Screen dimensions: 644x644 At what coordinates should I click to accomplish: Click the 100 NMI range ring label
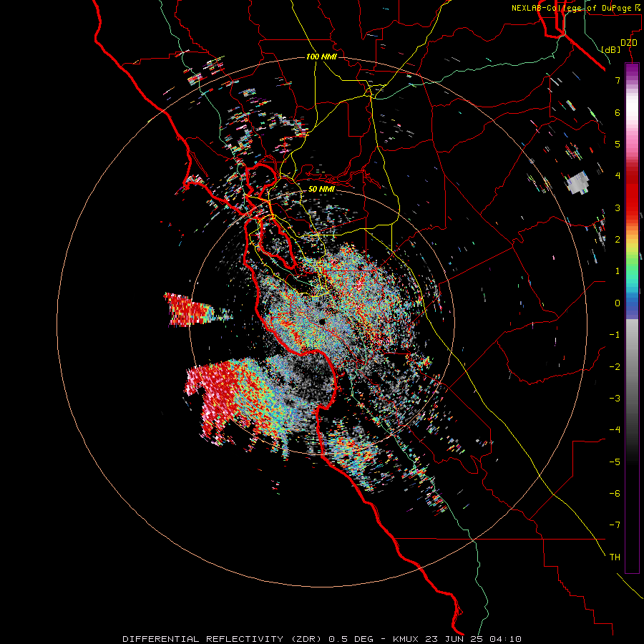(x=321, y=57)
